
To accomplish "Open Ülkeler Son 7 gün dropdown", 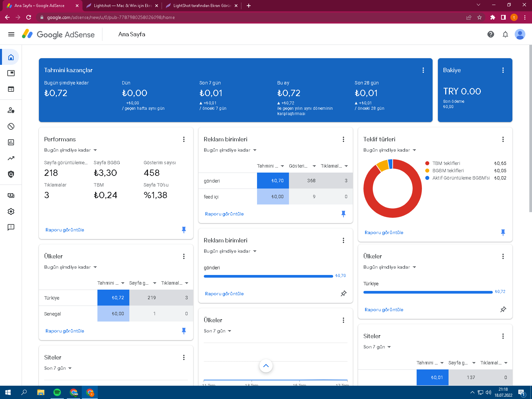I will (x=217, y=331).
